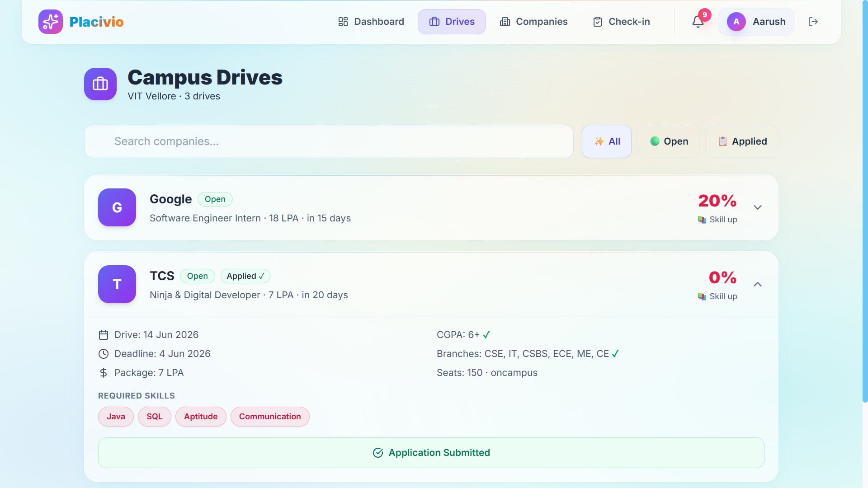
Task: Click the Branches eligibility line
Action: tap(528, 354)
